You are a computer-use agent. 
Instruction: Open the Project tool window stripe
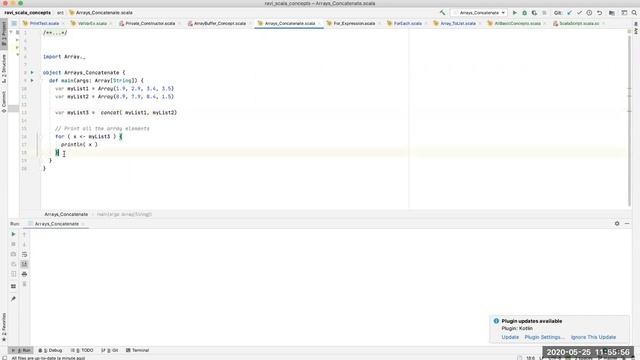click(4, 33)
